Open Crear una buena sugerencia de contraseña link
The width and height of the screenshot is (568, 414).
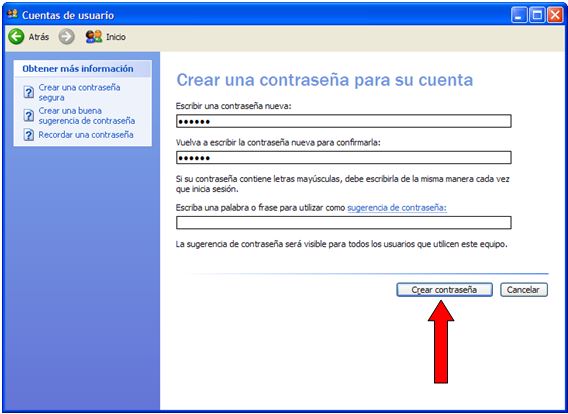point(87,116)
